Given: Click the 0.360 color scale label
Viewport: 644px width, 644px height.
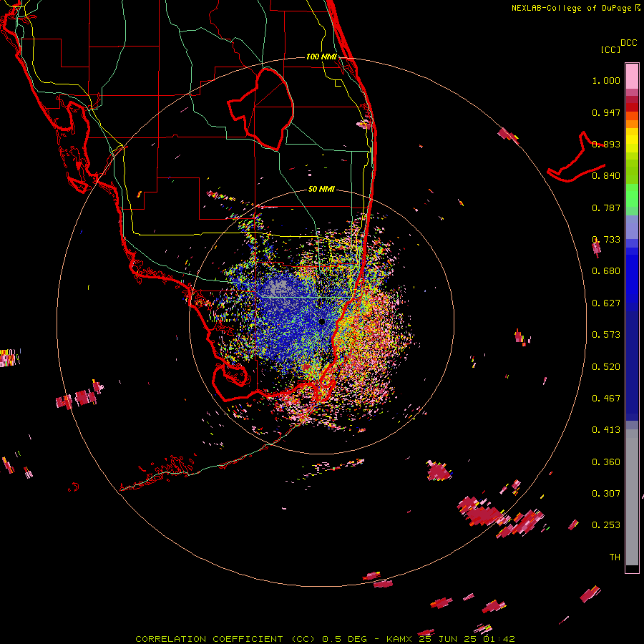Looking at the screenshot, I should pos(606,462).
